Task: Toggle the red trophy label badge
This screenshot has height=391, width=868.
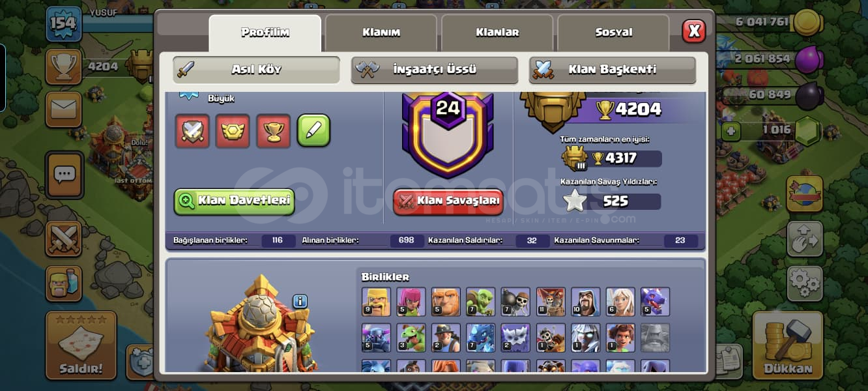Action: (273, 131)
